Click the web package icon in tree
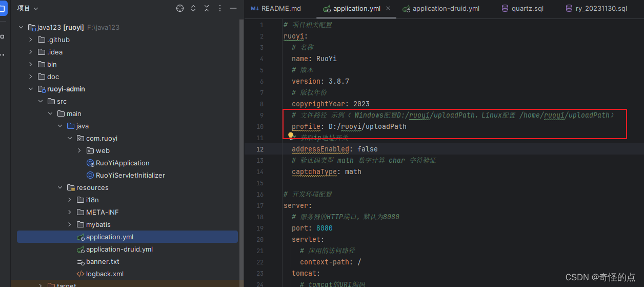 [90, 150]
